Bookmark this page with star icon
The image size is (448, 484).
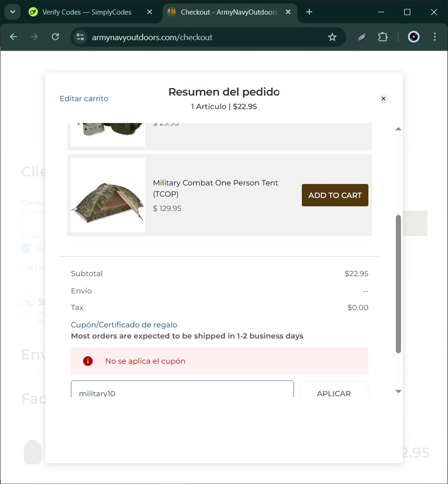[x=332, y=37]
